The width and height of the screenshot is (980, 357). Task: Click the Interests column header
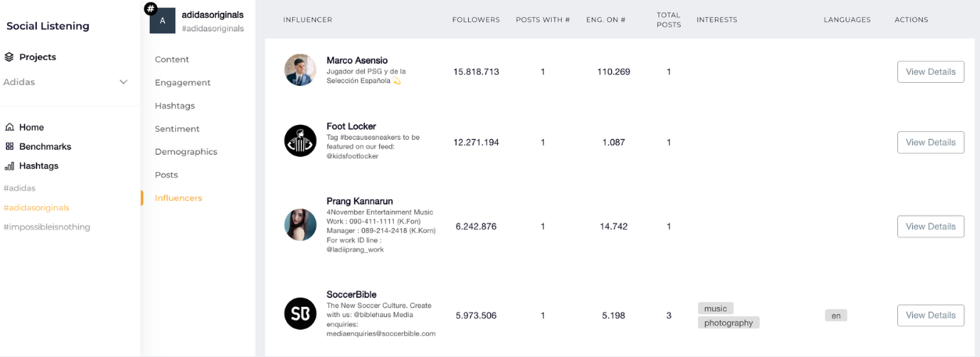coord(717,20)
